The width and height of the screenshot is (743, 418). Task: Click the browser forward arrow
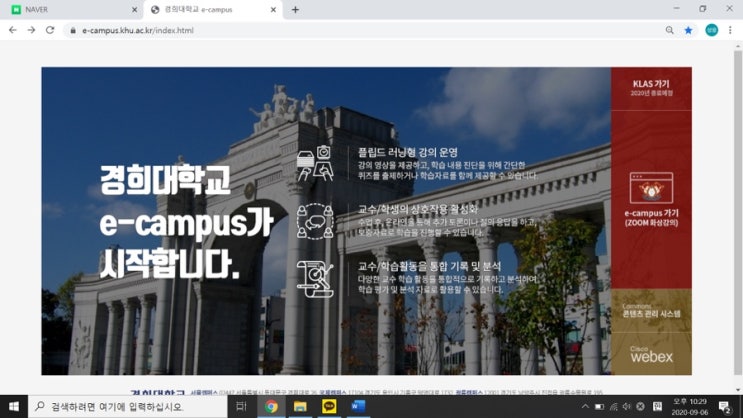click(31, 30)
